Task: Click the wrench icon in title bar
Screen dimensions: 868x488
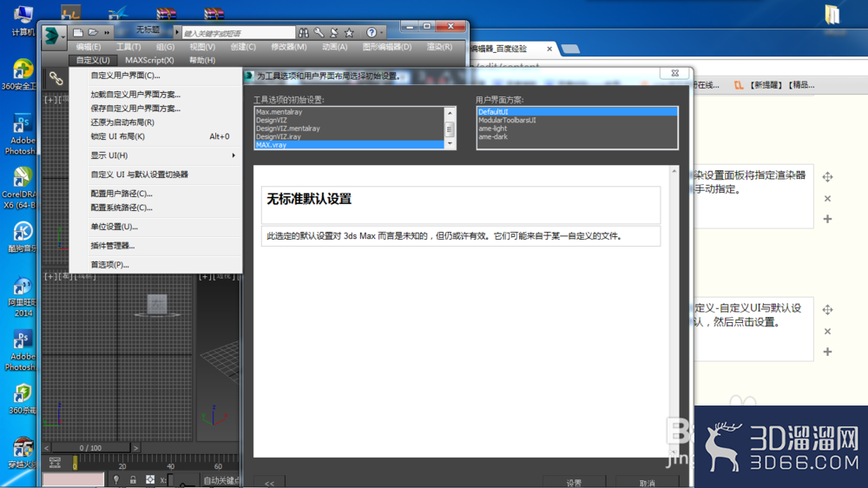Action: 319,33
